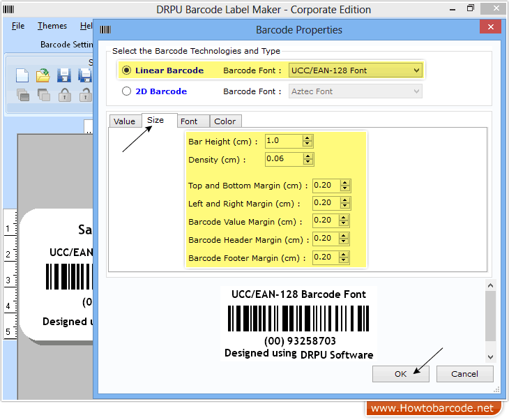Increase Left and Right Margin value

[x=344, y=200]
